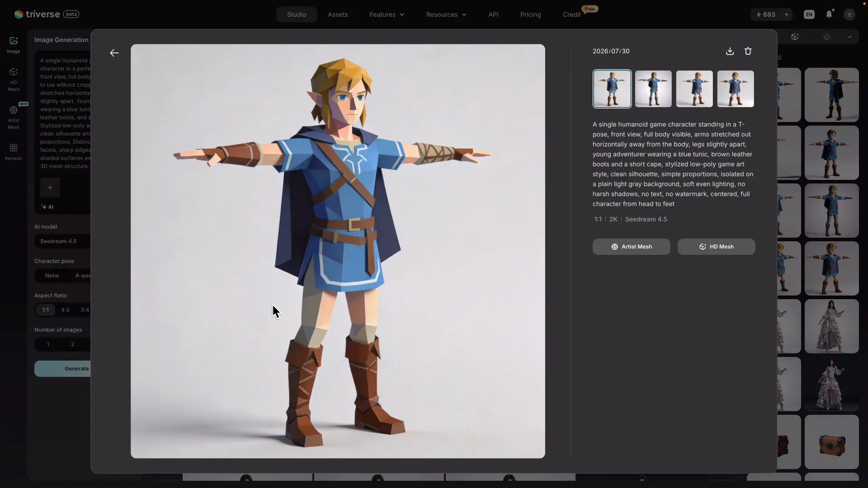
Task: Click the 683 credits lightning indicator
Action: (766, 14)
